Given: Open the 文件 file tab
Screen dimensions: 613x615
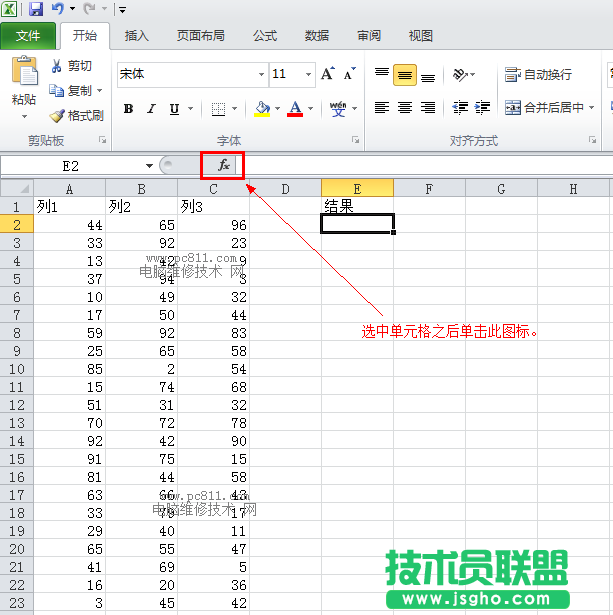Looking at the screenshot, I should [x=28, y=36].
